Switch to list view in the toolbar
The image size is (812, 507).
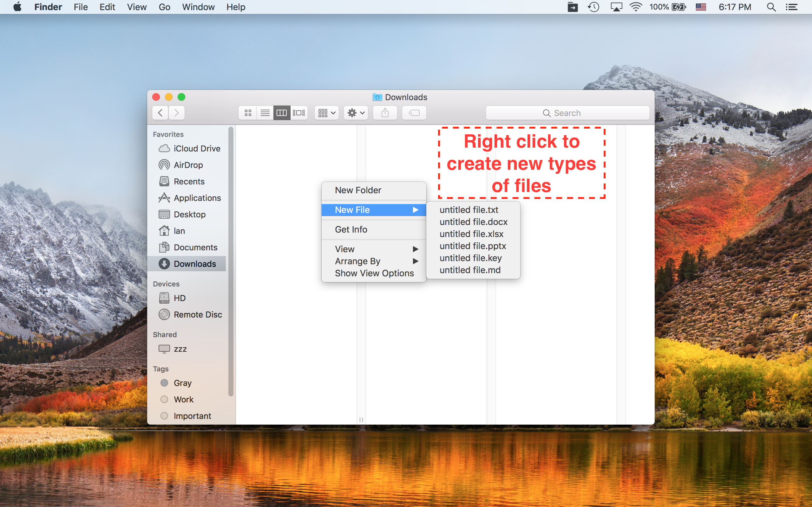[x=265, y=113]
